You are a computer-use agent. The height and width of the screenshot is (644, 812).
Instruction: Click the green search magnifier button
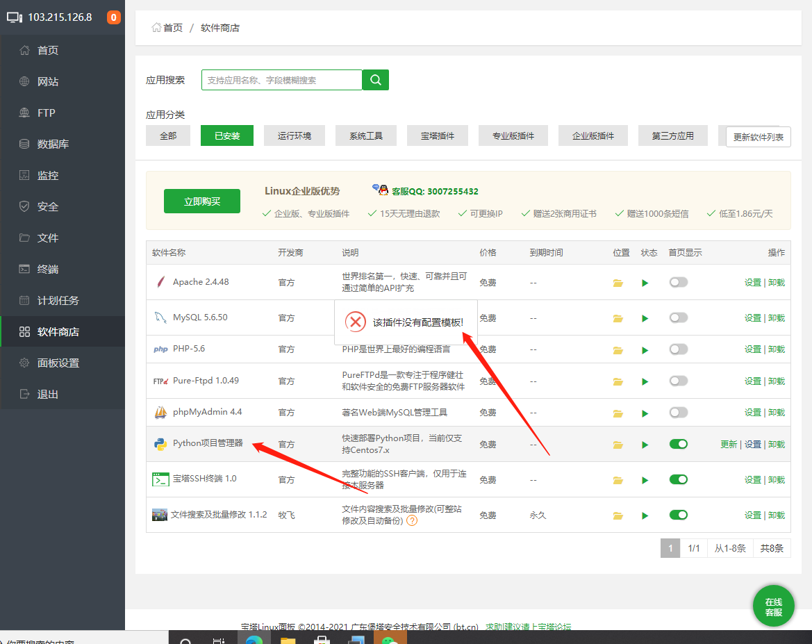(x=376, y=80)
